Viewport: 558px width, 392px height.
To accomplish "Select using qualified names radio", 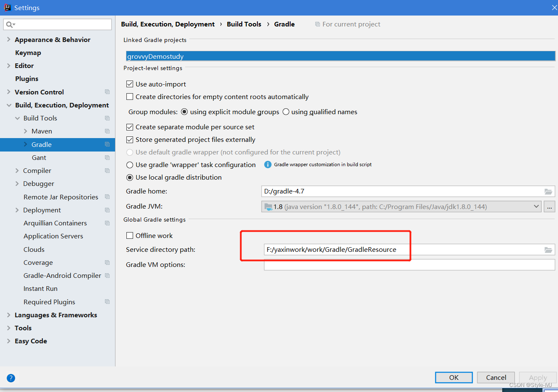I will (286, 112).
